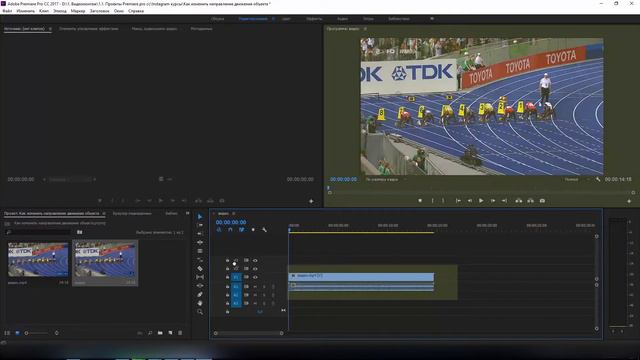Expand hidden Project panel tabs chevron

click(187, 213)
